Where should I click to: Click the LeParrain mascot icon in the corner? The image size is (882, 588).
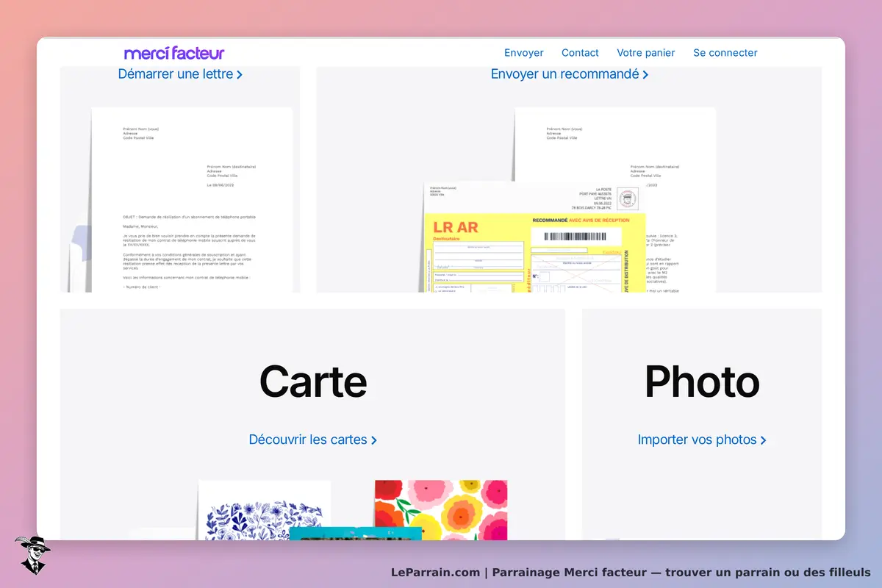coord(33,555)
